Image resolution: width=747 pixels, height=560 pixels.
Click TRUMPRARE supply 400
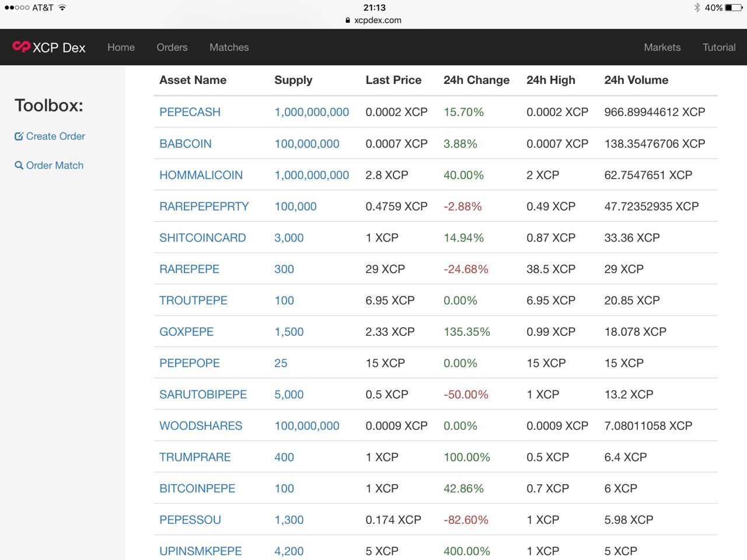pos(284,457)
